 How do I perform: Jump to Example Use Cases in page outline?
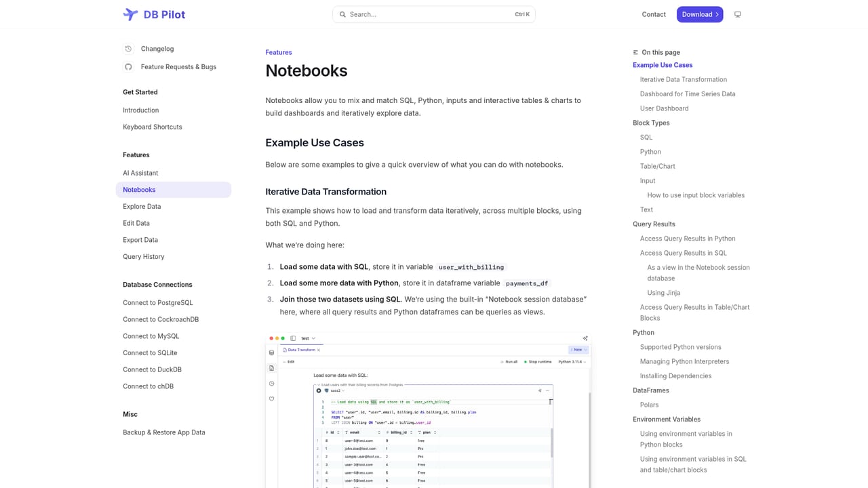coord(663,65)
